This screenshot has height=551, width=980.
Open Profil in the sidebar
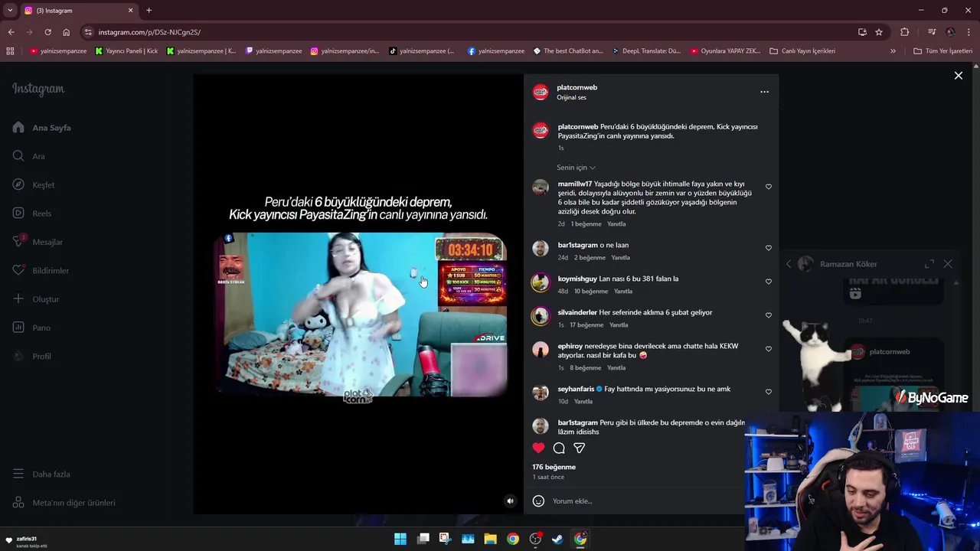coord(32,356)
